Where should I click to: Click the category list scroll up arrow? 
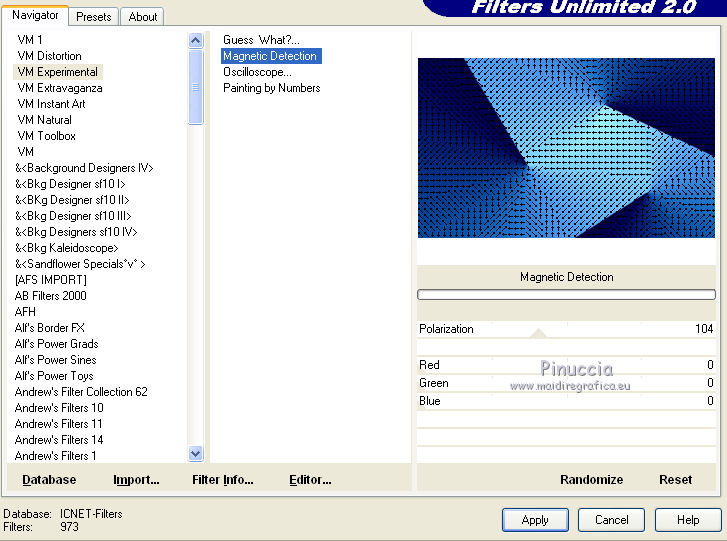click(x=196, y=41)
